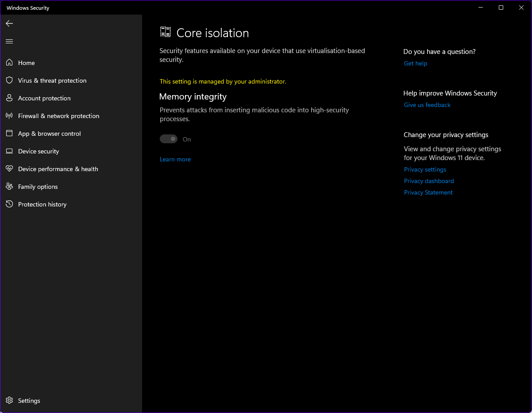Open Firewall & network protection
Viewport: 532px width, 413px height.
click(58, 115)
